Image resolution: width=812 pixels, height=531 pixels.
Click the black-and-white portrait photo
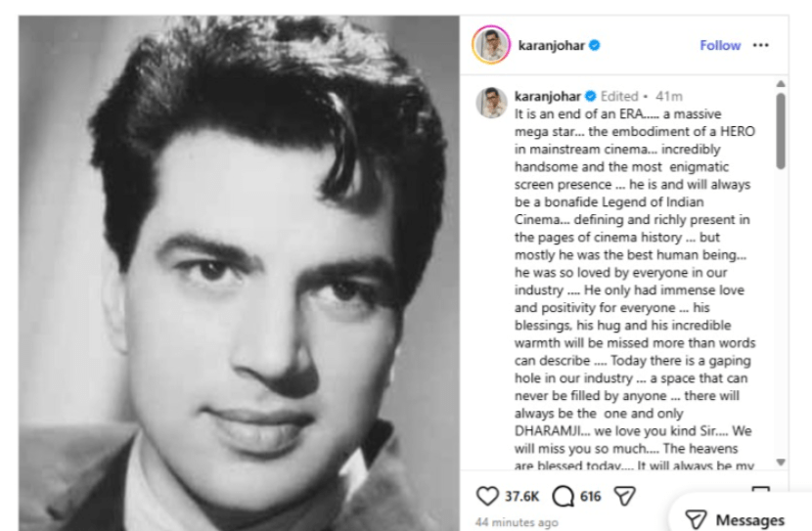(239, 273)
